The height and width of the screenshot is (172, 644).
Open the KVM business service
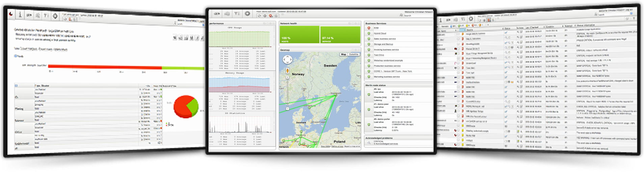coord(376,28)
